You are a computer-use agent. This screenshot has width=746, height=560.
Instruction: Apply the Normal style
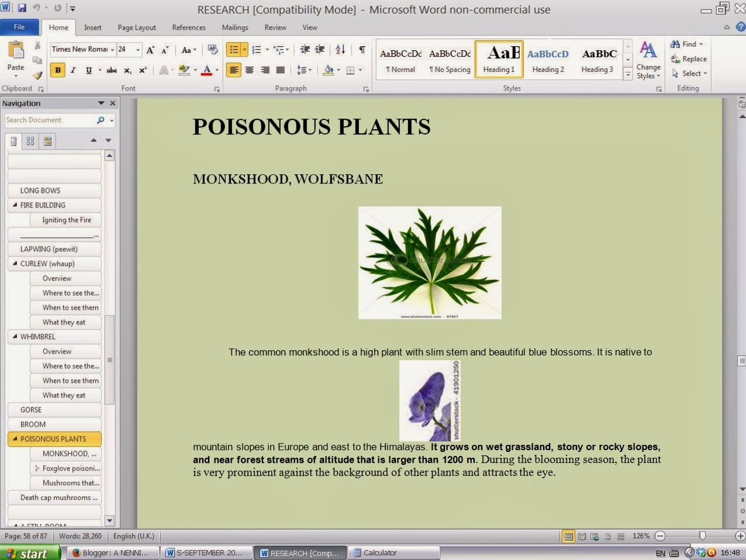click(400, 60)
